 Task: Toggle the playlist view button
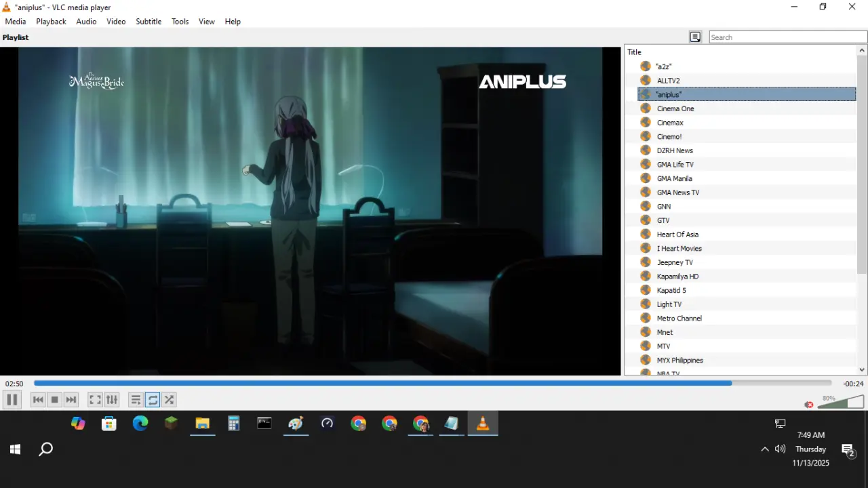(136, 400)
